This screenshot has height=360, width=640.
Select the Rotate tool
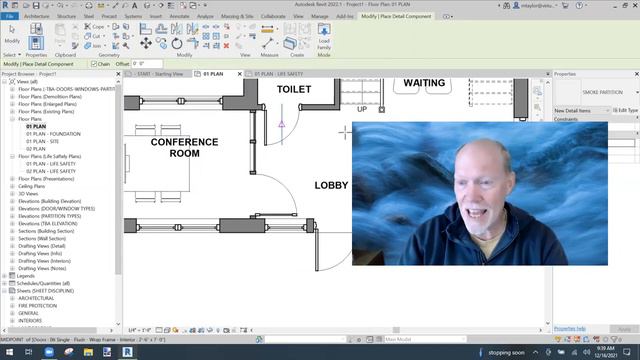(x=177, y=43)
